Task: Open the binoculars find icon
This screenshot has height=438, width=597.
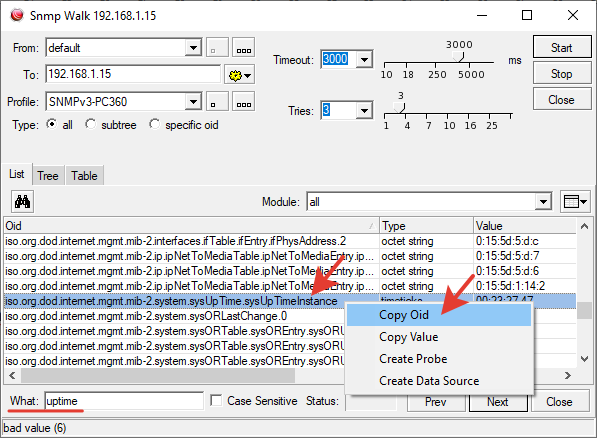Action: tap(22, 201)
